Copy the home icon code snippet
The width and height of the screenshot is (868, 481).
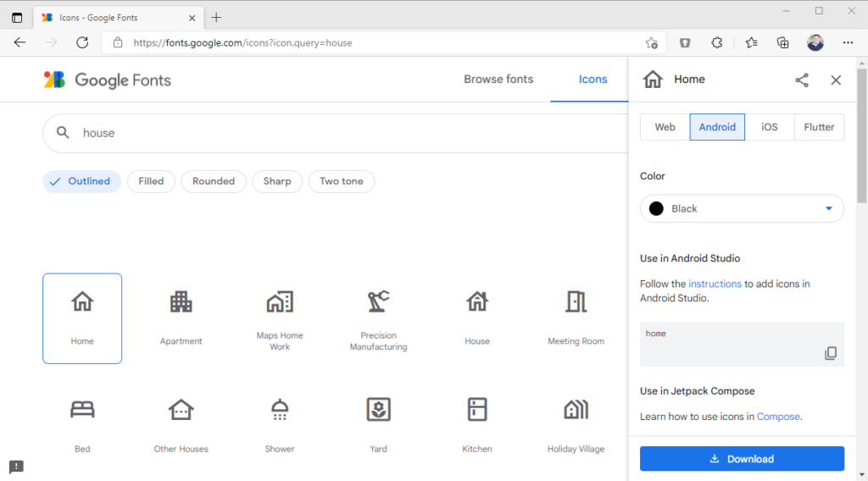tap(831, 353)
